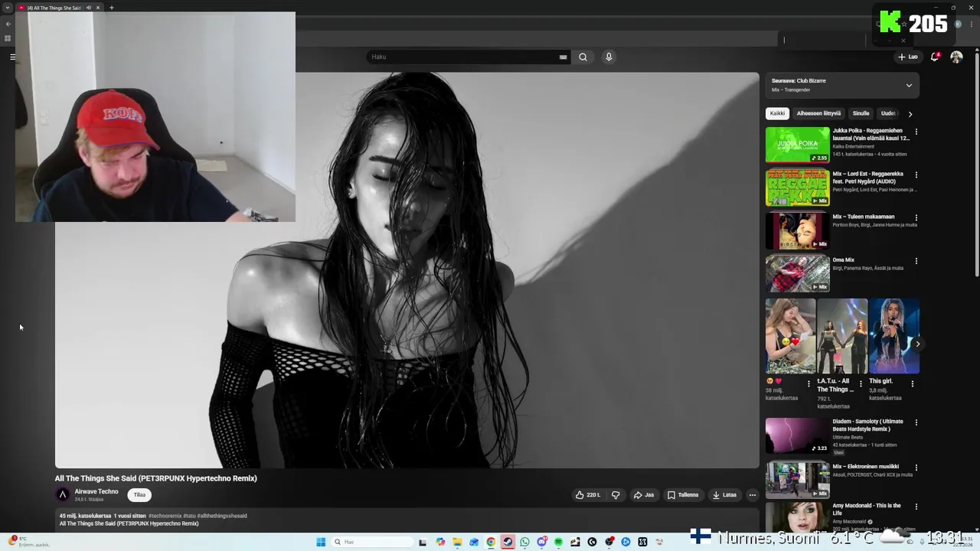Show next Shorts with the right arrow
The height and width of the screenshot is (551, 980).
917,344
